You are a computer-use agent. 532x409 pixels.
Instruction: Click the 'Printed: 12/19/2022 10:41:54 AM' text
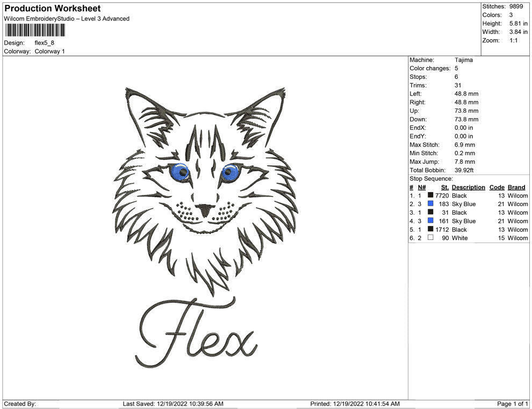[x=355, y=404]
